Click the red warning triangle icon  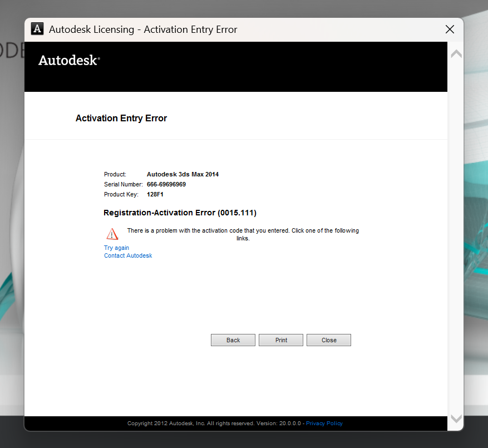coord(112,234)
